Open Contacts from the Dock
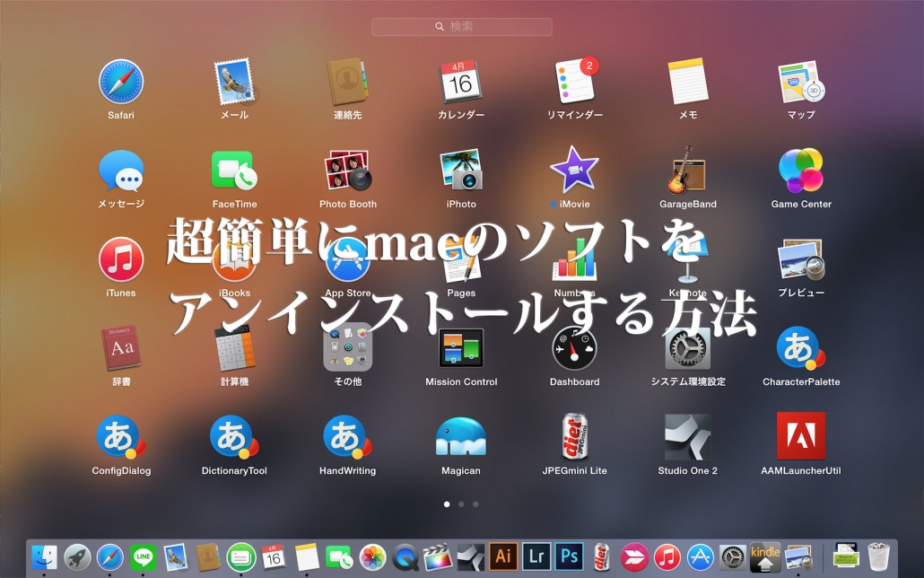 pos(208,556)
